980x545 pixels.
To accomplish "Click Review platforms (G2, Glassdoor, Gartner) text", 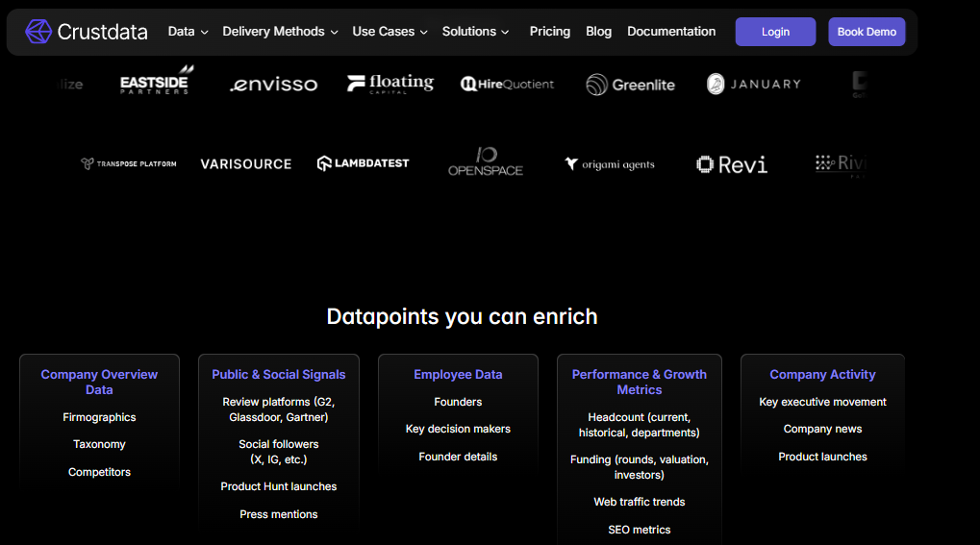I will pyautogui.click(x=279, y=409).
